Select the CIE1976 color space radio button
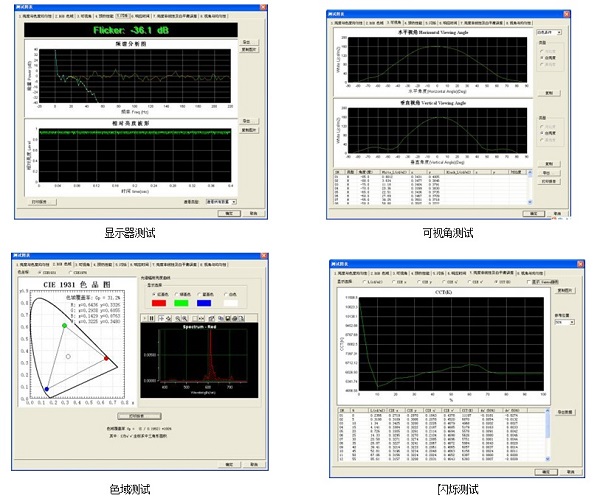The height and width of the screenshot is (501, 600). 71,273
